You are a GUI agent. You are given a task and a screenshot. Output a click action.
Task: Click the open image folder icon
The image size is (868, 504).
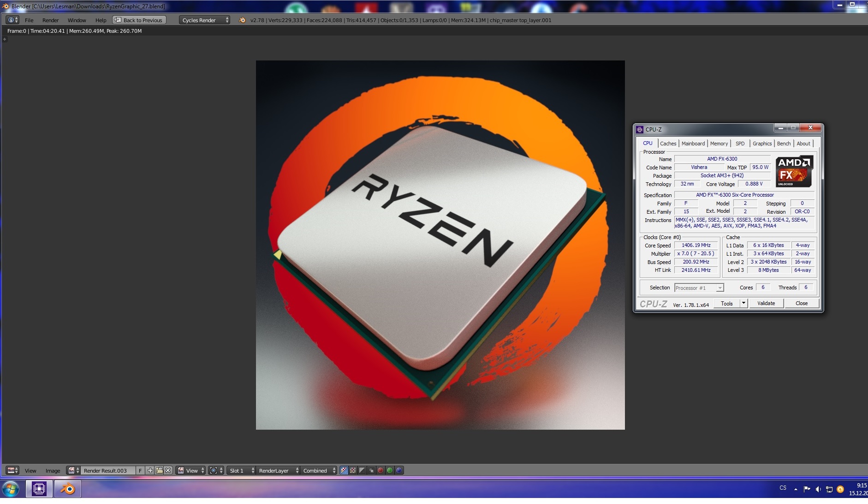coord(160,470)
